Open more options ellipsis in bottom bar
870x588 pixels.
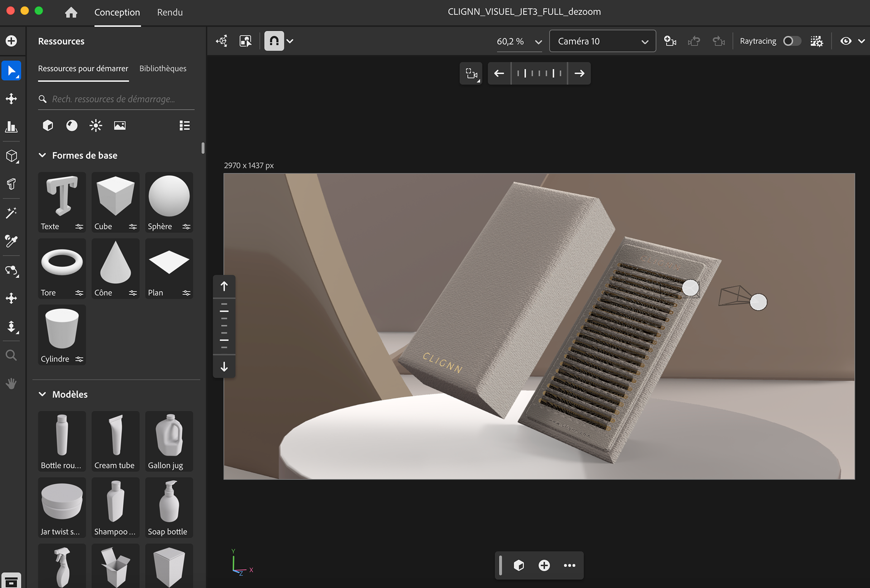(x=570, y=565)
